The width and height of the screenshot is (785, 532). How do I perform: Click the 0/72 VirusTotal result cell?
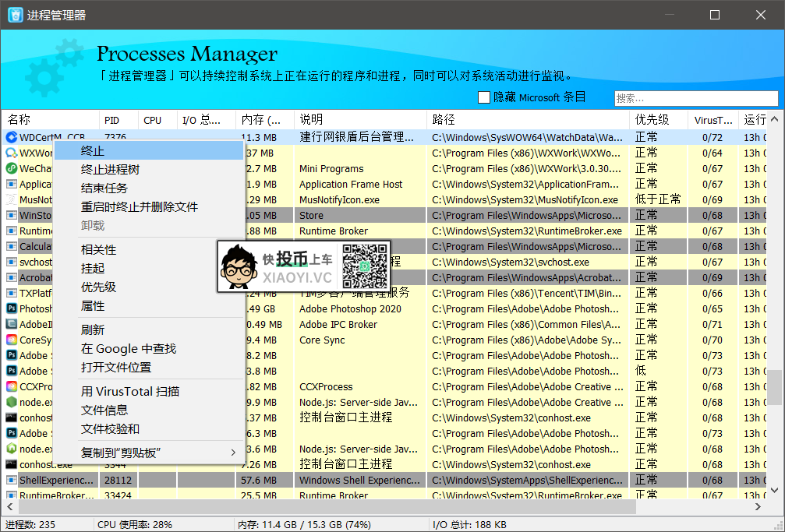[713, 137]
